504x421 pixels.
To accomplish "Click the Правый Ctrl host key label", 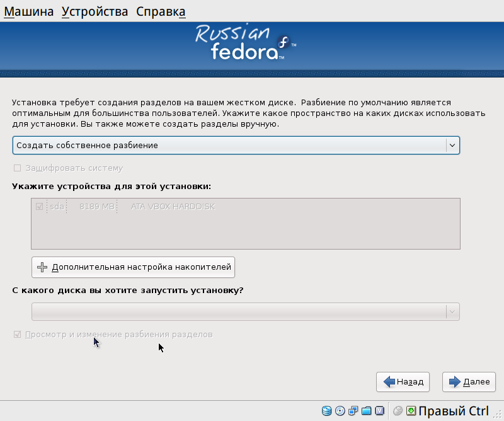I will (x=454, y=411).
